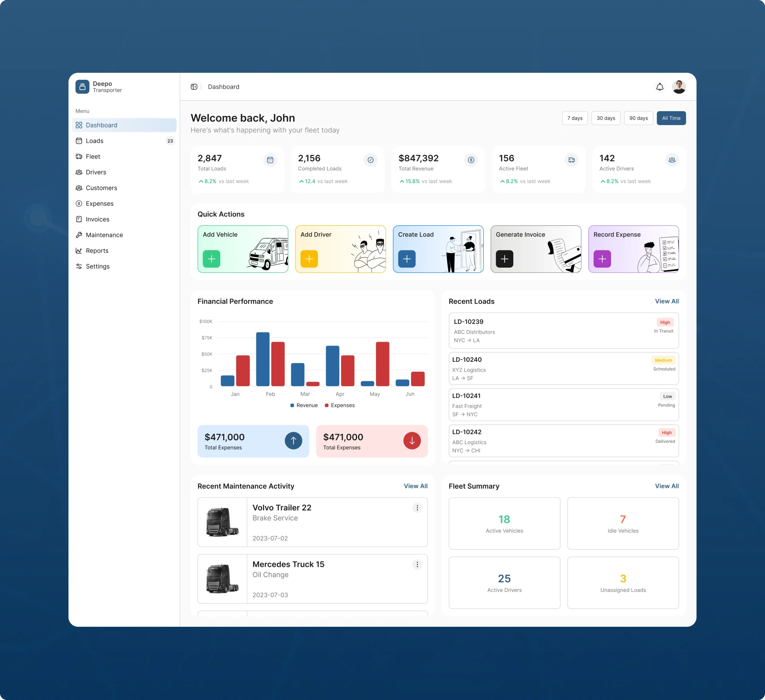The width and height of the screenshot is (765, 700).
Task: Toggle the Revenue legend color swatch
Action: (x=292, y=405)
